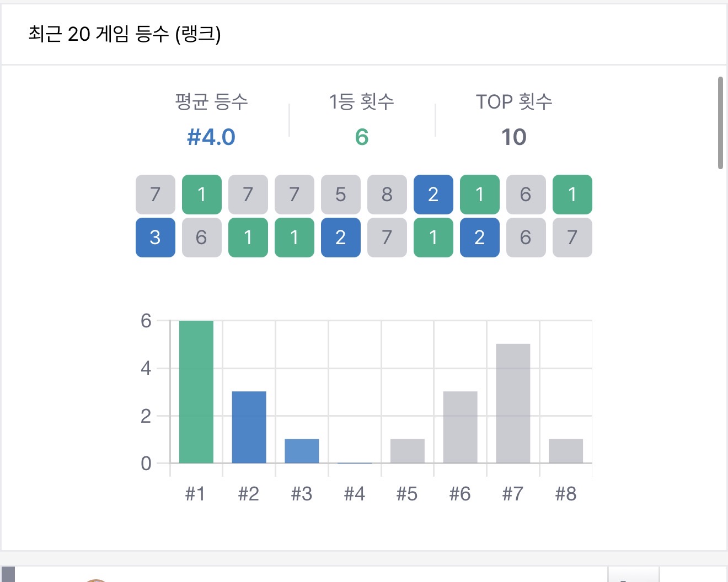This screenshot has height=582, width=728.
Task: Select the blue rank badge showing 3
Action: click(155, 238)
